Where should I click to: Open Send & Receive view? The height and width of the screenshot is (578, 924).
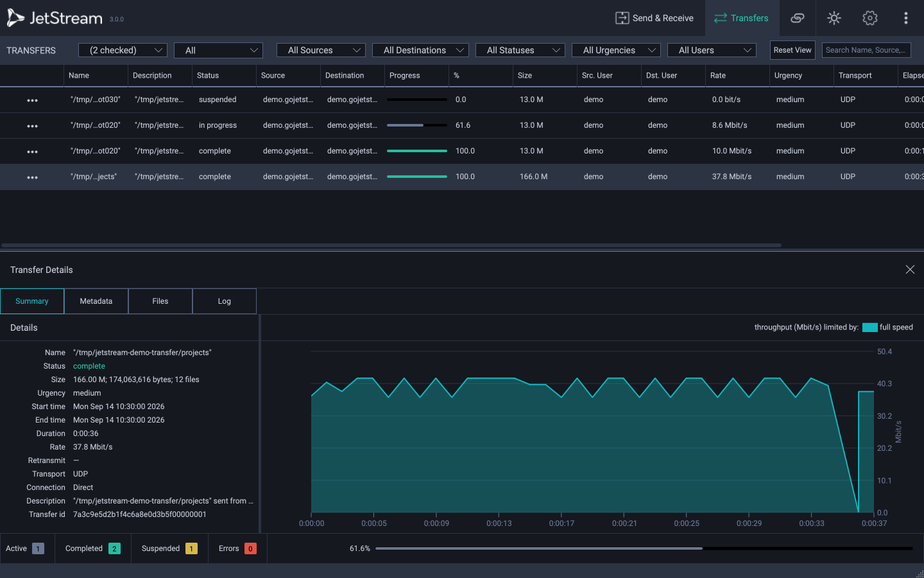pyautogui.click(x=654, y=18)
